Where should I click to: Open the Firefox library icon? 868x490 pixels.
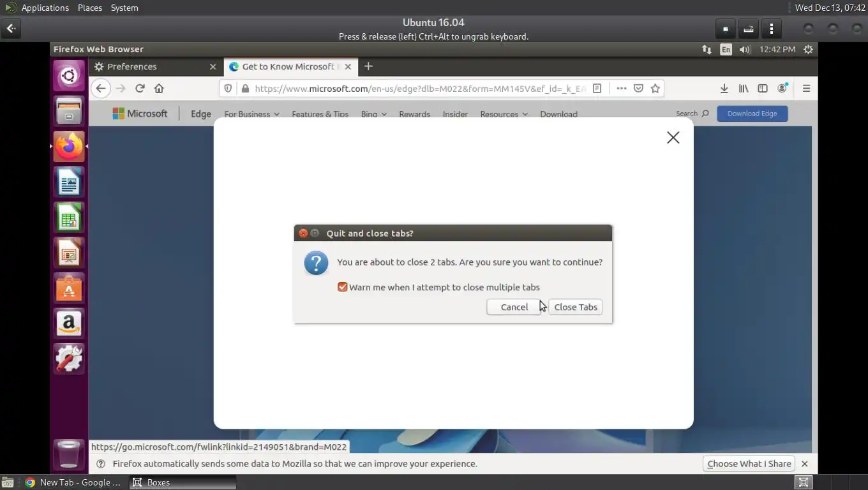coord(744,89)
